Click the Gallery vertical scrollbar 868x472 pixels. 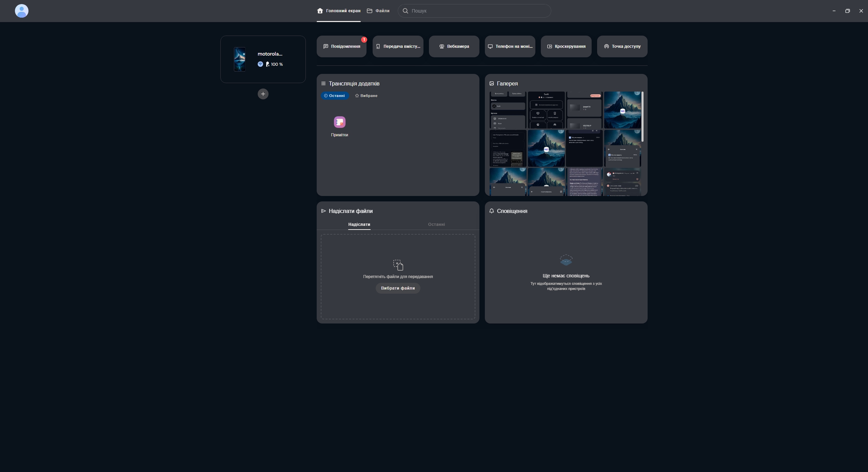tap(642, 117)
